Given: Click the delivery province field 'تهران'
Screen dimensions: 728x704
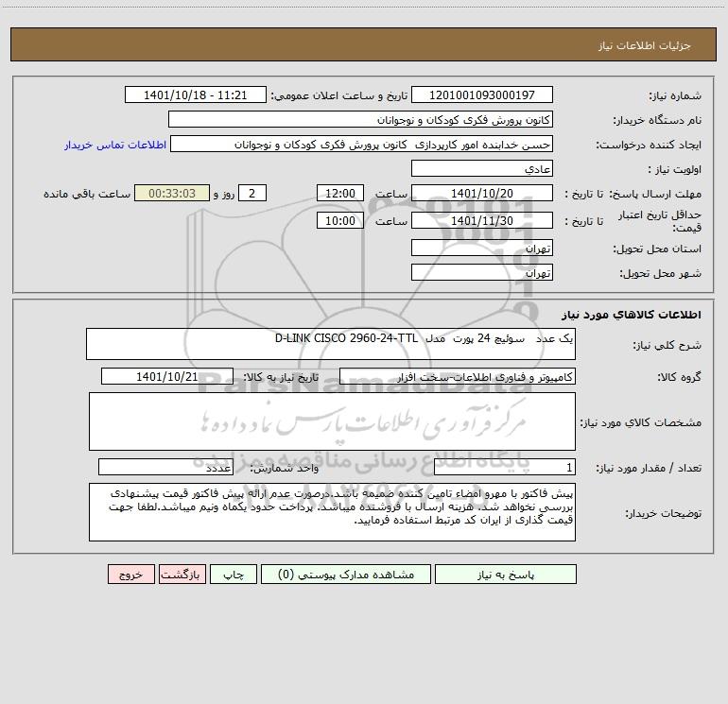Looking at the screenshot, I should pos(482,249).
